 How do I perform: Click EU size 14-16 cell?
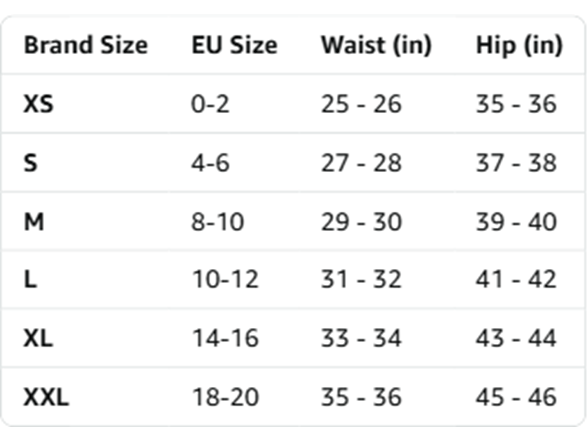[225, 338]
